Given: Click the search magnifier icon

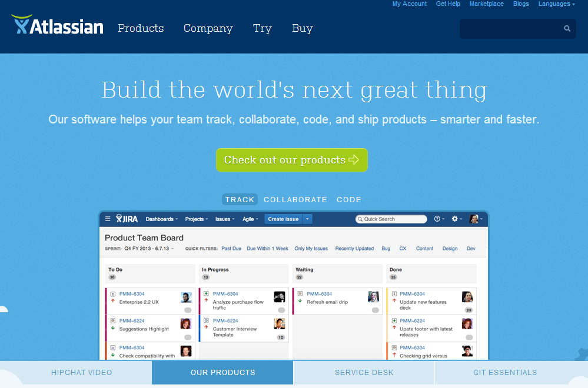Looking at the screenshot, I should tap(567, 28).
